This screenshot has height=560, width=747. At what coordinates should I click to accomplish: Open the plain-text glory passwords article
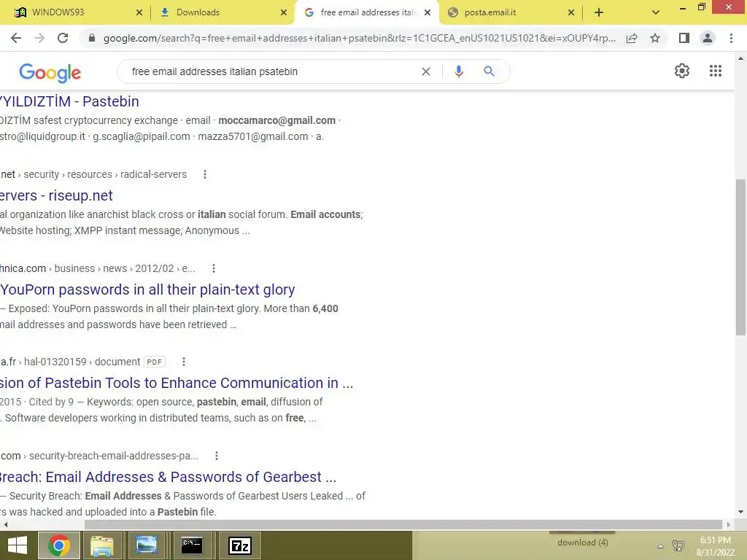[x=147, y=289]
